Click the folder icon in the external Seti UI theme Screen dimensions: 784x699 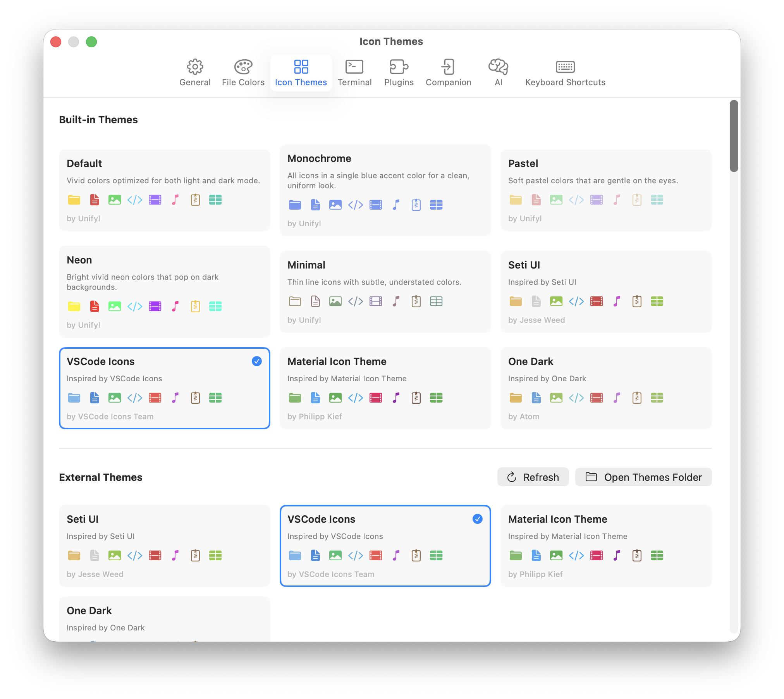pos(74,556)
